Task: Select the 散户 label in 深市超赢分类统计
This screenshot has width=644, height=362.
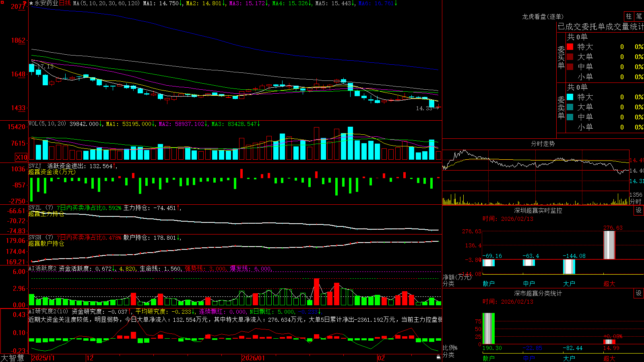Action: point(489,358)
